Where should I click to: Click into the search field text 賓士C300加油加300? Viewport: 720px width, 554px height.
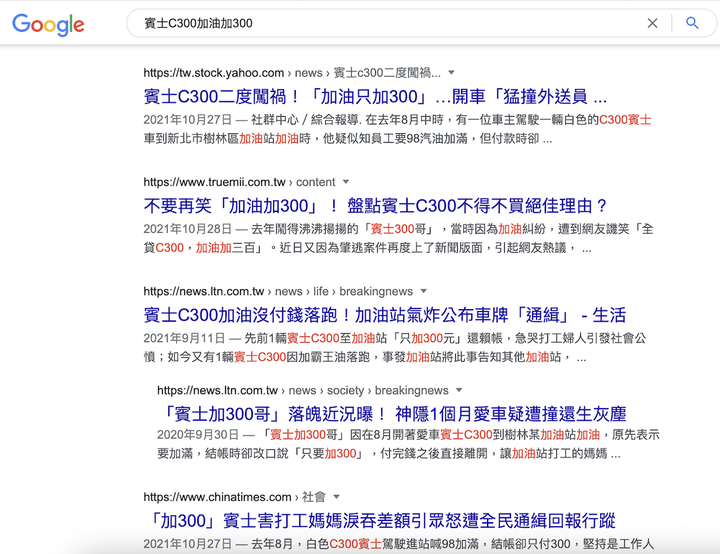click(x=198, y=23)
